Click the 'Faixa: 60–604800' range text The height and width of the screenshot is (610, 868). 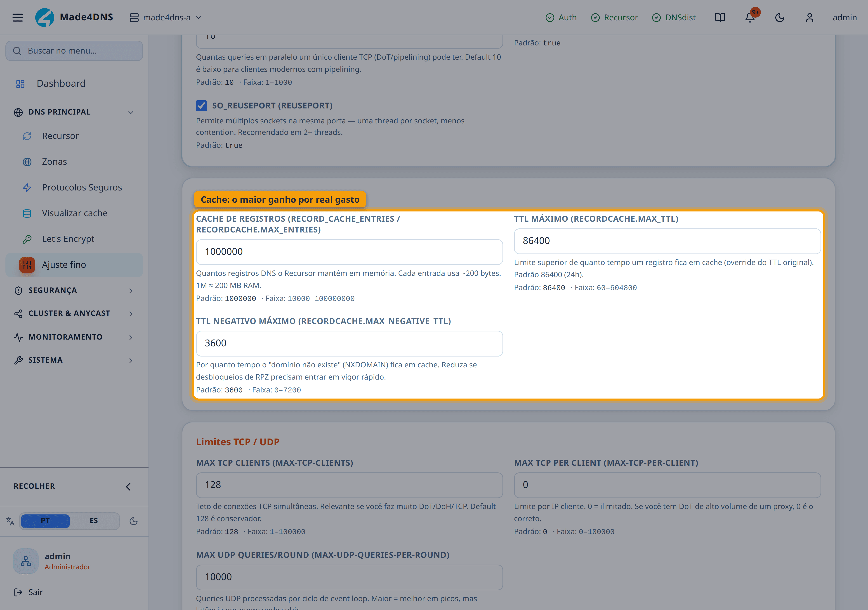click(x=606, y=288)
